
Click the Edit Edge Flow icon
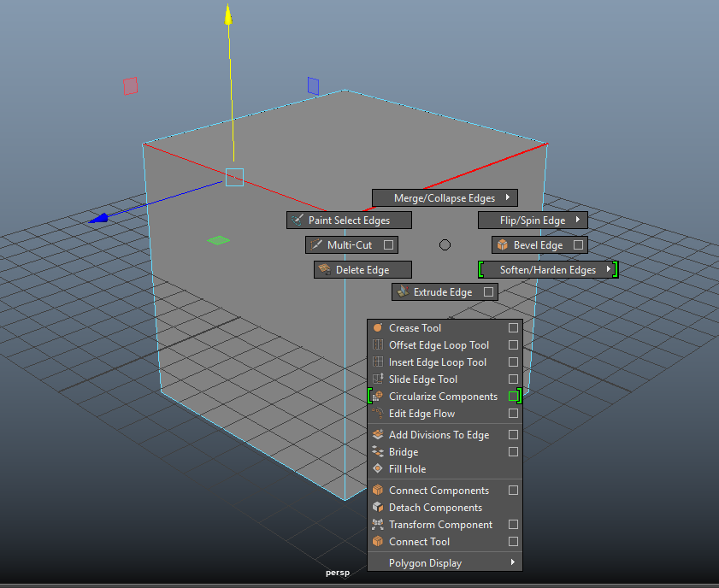(x=378, y=413)
